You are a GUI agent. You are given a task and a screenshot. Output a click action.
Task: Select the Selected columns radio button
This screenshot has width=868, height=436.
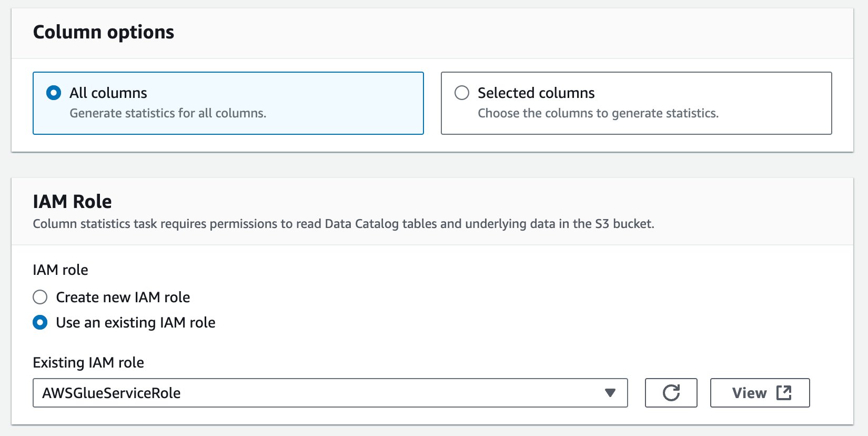click(462, 93)
